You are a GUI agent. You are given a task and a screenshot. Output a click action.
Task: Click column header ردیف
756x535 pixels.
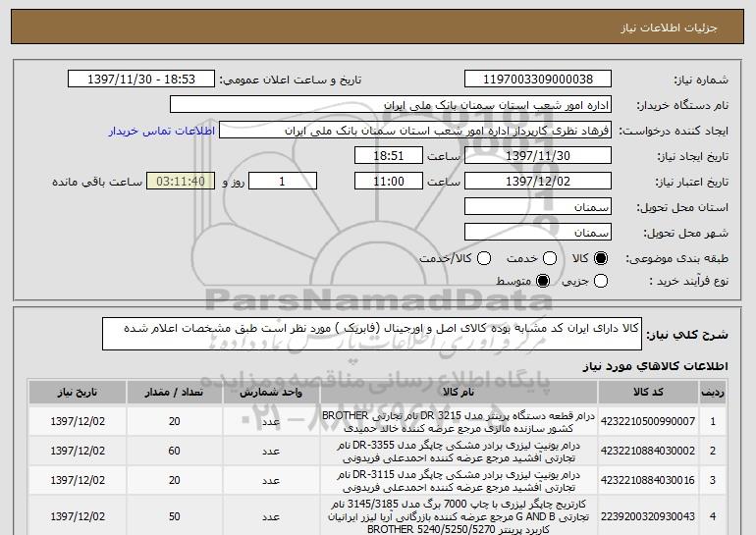click(x=713, y=393)
